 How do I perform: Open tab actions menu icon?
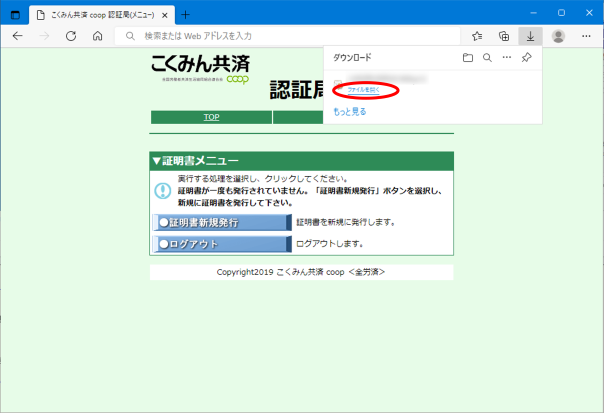click(15, 15)
